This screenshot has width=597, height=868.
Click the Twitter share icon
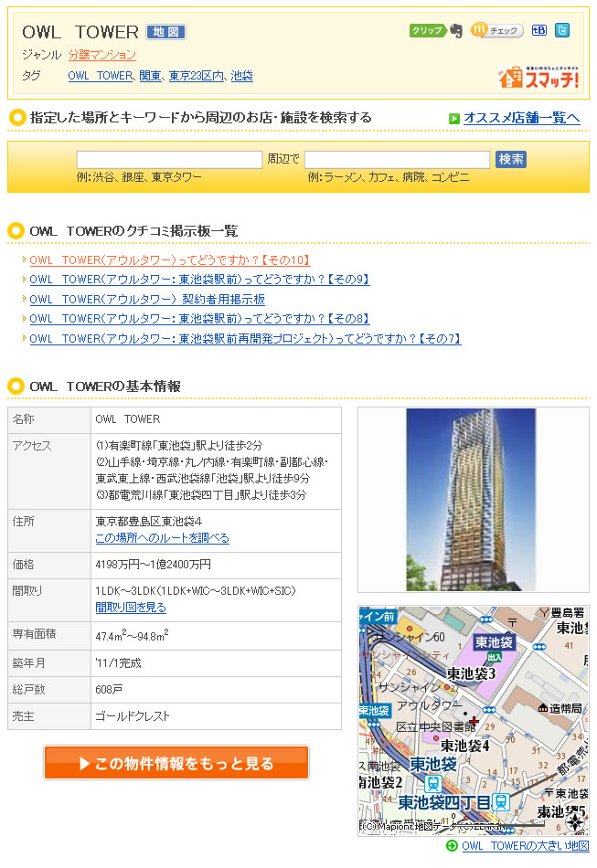point(562,30)
